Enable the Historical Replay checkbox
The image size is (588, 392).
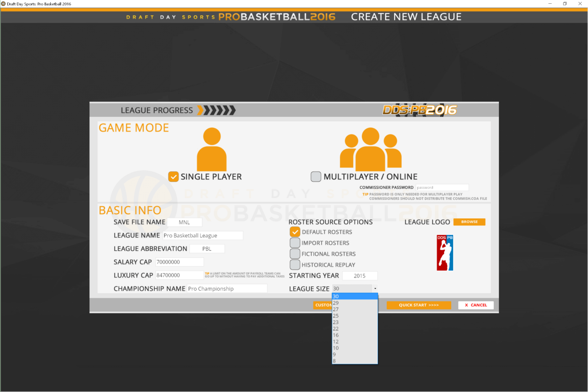tap(295, 265)
